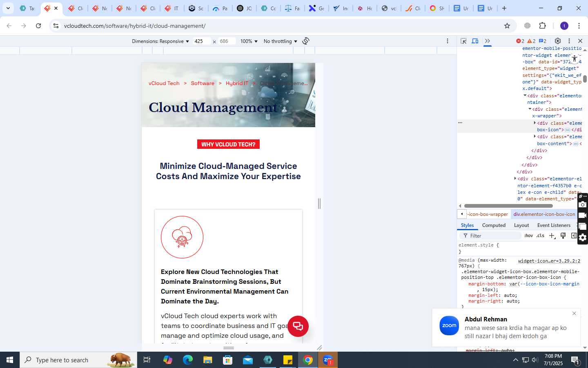Expand the div box-content tree node
588x368 pixels.
click(535, 136)
